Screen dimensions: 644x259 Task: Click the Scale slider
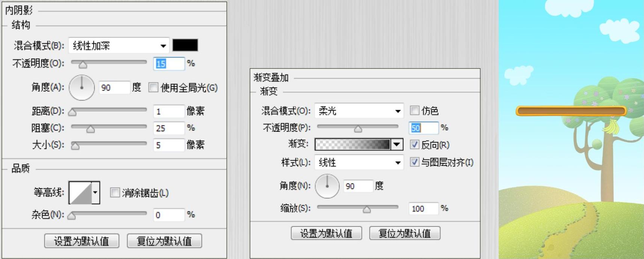click(x=357, y=208)
